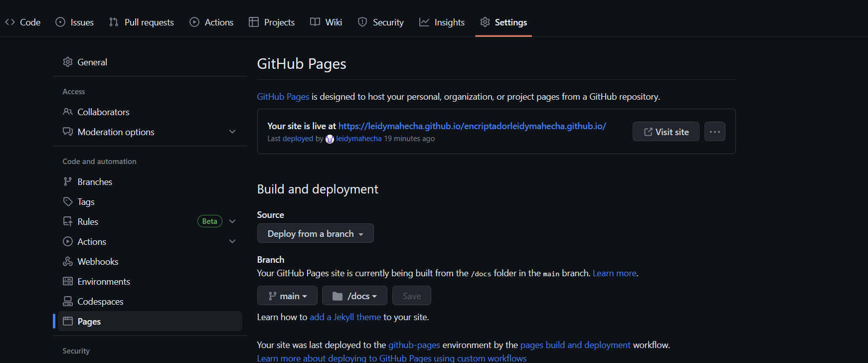Expand the Rules chevron

coord(232,221)
